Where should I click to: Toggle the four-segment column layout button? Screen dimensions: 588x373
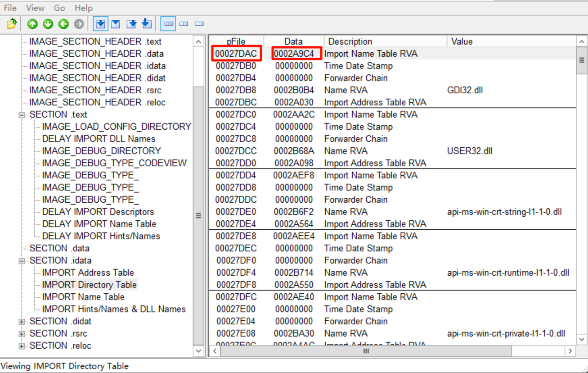click(x=169, y=24)
